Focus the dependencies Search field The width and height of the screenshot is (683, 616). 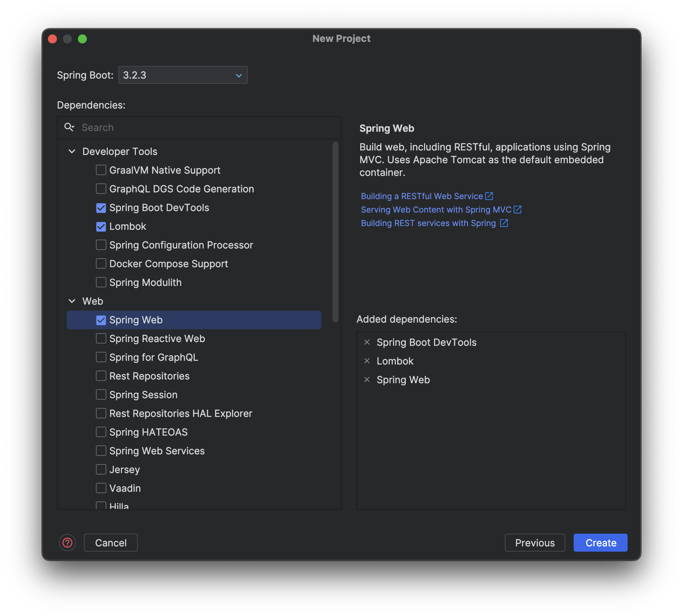tap(199, 128)
